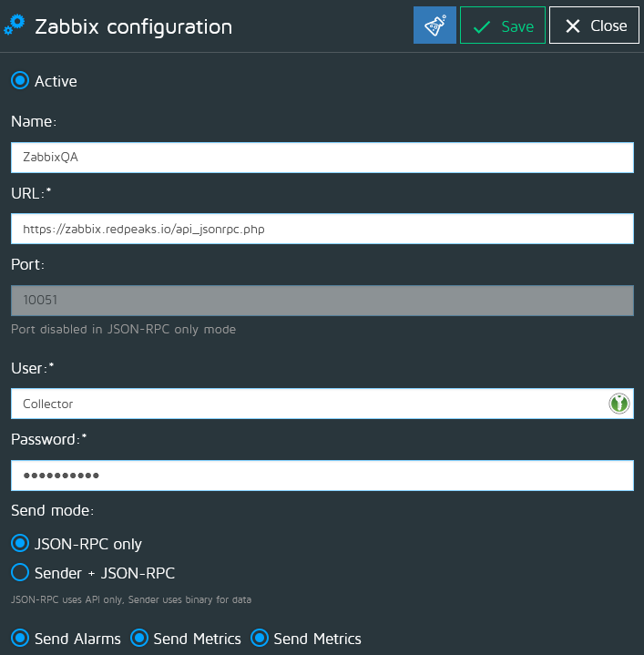
Task: Click the Zabbix configuration title text
Action: tap(133, 26)
